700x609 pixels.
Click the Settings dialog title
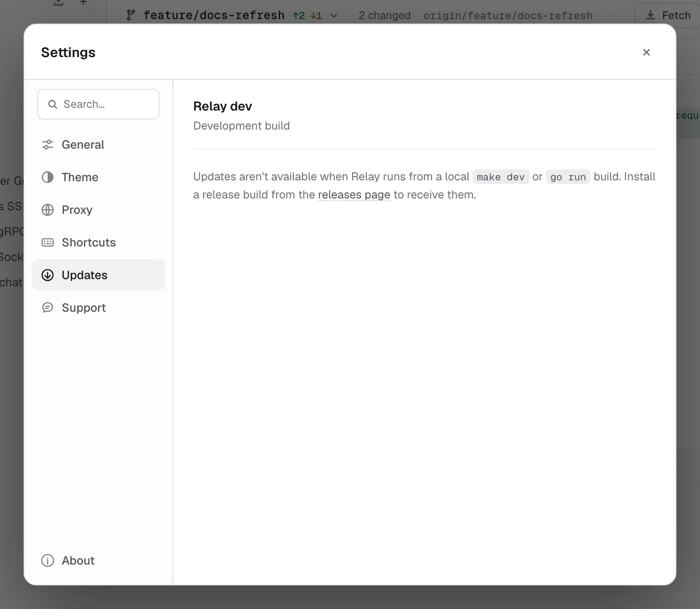click(68, 52)
